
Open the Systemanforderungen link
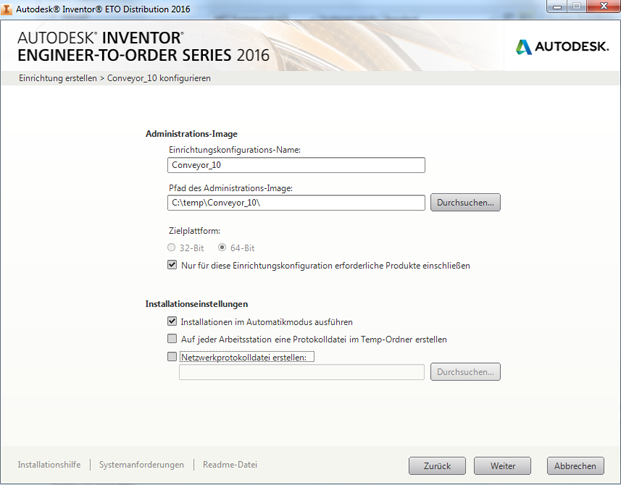(x=141, y=464)
